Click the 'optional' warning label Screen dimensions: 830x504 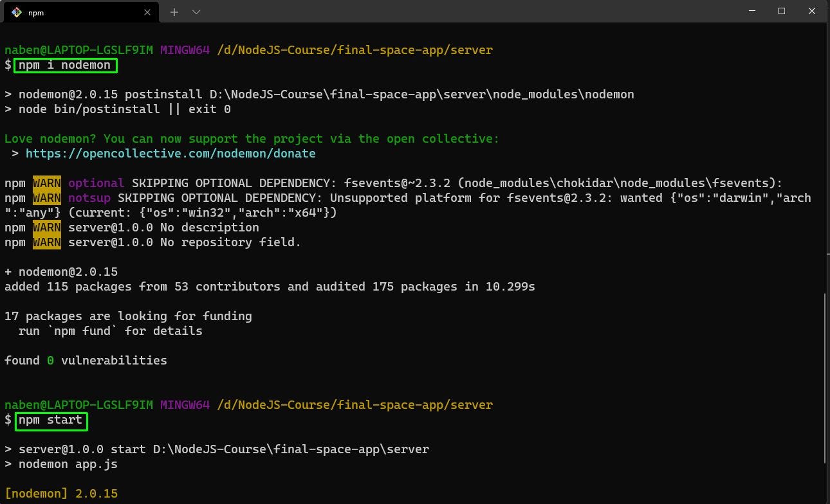point(96,183)
